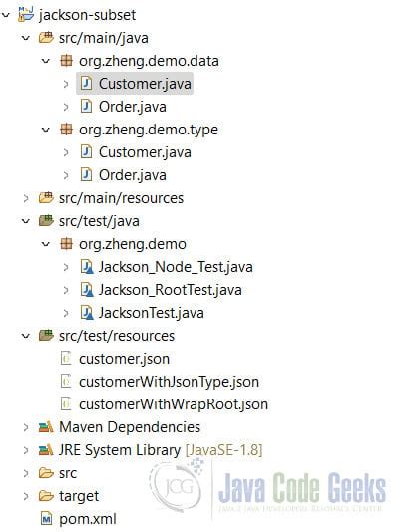Expand the JRE System Library node
Screen dimensions: 393x532
(26, 450)
